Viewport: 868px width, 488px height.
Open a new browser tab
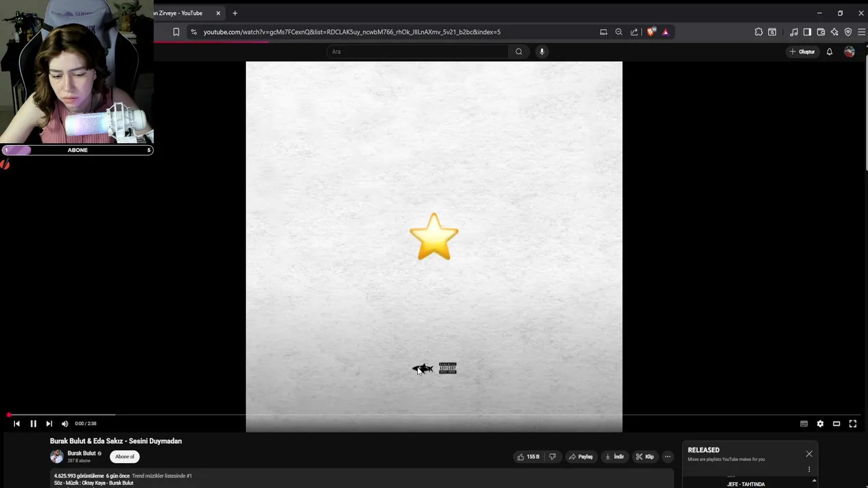click(x=235, y=13)
